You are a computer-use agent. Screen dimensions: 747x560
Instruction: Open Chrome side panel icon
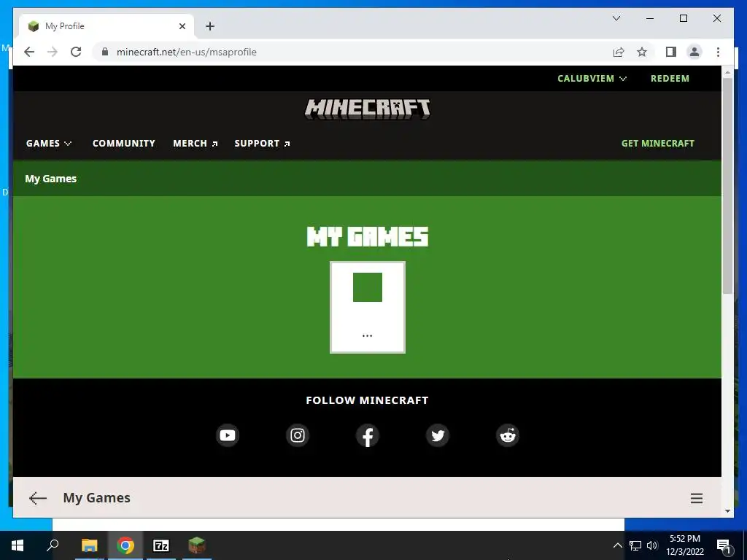click(671, 52)
